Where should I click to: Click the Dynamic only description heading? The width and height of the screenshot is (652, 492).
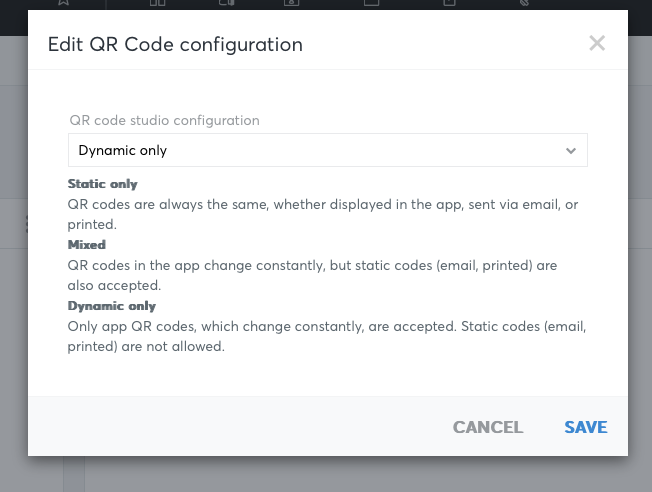tap(111, 306)
